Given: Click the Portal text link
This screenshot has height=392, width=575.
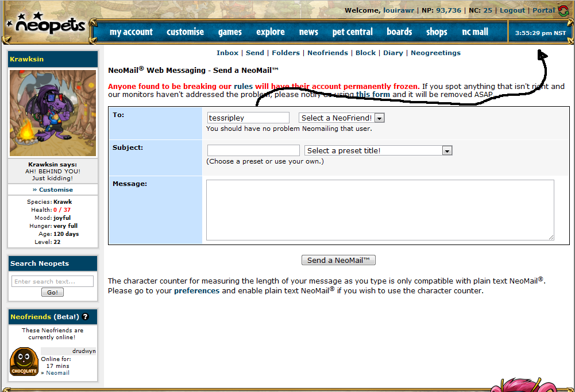Looking at the screenshot, I should click(x=544, y=10).
